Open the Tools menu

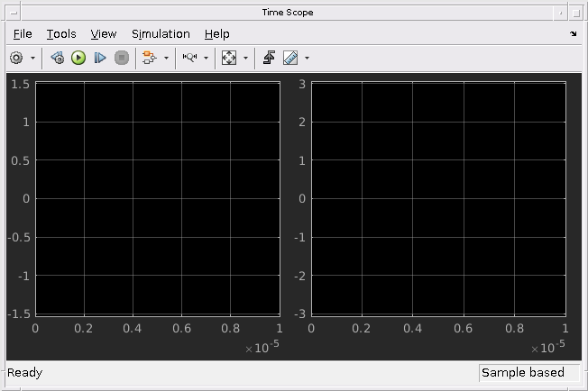point(61,34)
